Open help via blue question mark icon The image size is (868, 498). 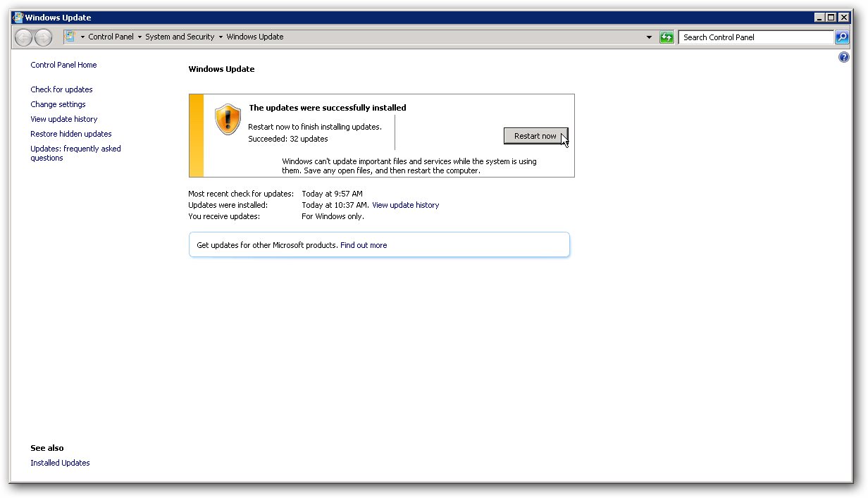tap(844, 58)
